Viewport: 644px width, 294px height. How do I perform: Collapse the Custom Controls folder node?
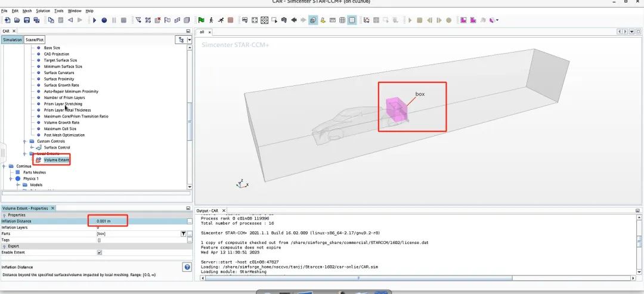pos(24,141)
